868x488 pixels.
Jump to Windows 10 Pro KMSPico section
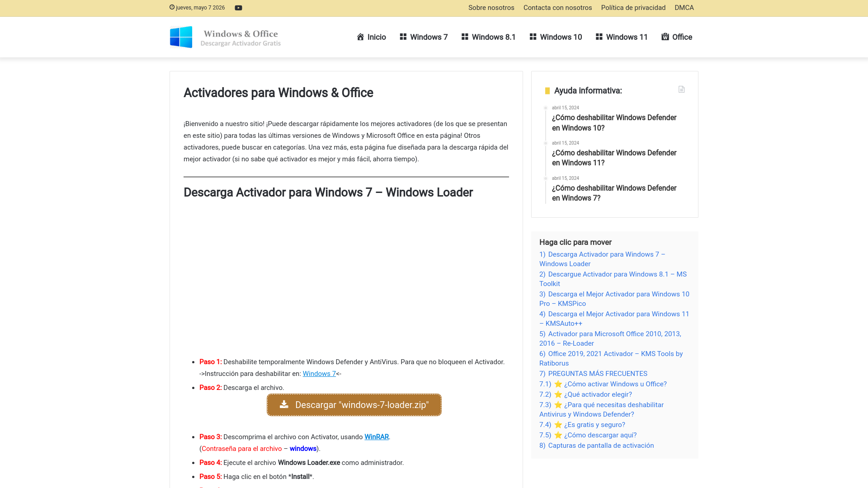(614, 299)
